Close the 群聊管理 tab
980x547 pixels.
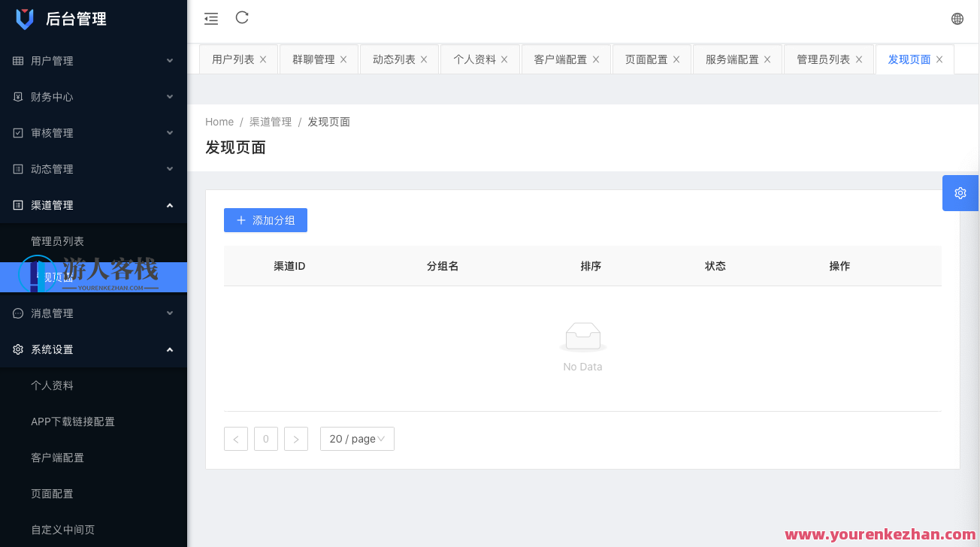[x=343, y=59]
